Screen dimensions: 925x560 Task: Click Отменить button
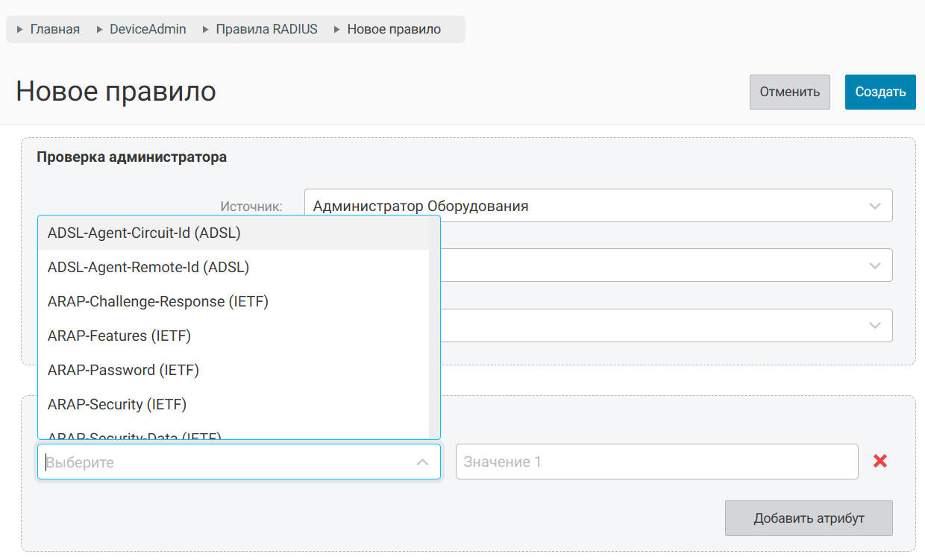[x=790, y=92]
